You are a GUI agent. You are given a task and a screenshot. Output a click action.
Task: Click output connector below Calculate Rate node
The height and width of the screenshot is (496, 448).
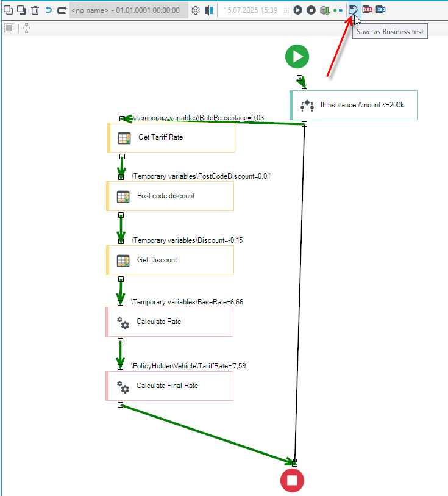120,341
